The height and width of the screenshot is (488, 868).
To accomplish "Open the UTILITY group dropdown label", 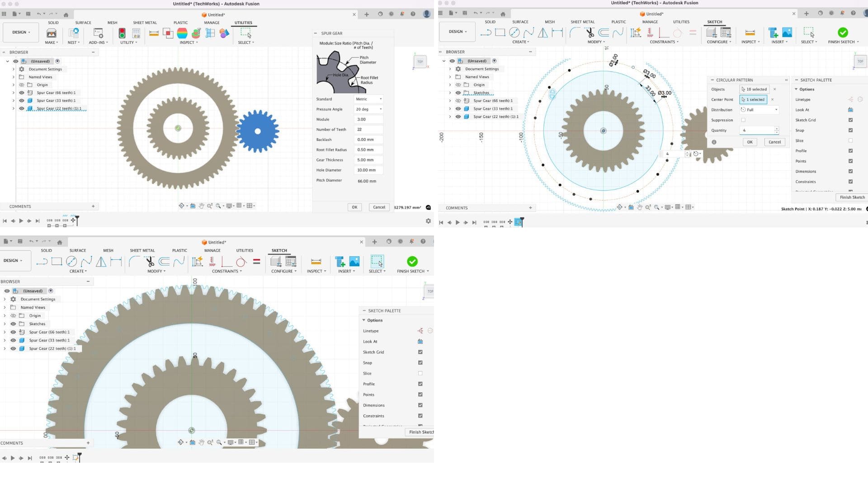I will (x=128, y=42).
